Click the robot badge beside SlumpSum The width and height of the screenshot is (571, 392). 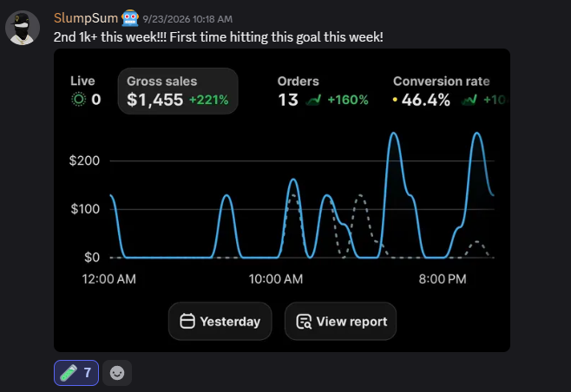tap(130, 18)
